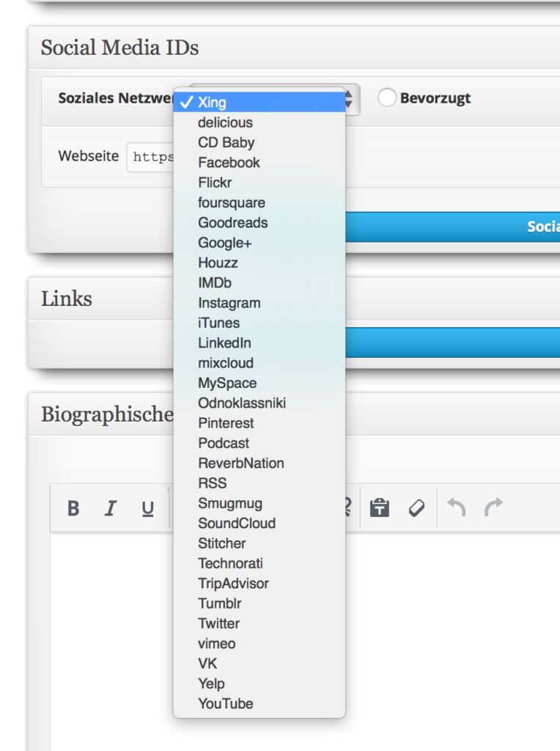This screenshot has height=751, width=560.
Task: Undo the last editor action
Action: tap(457, 508)
